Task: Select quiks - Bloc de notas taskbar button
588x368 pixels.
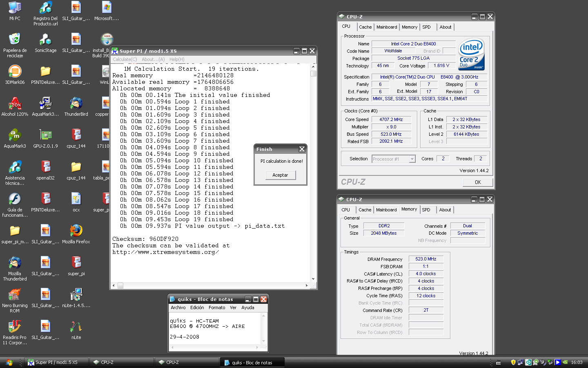Action: (252, 362)
